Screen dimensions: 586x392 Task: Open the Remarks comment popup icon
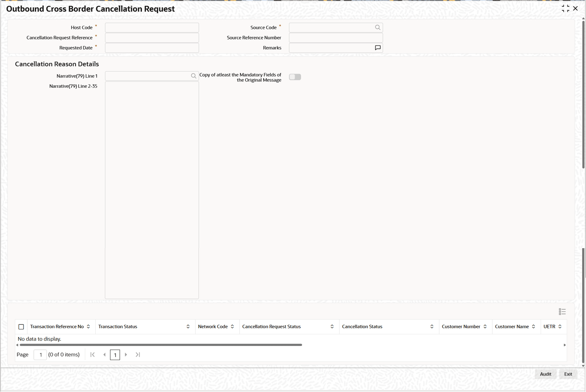(377, 48)
